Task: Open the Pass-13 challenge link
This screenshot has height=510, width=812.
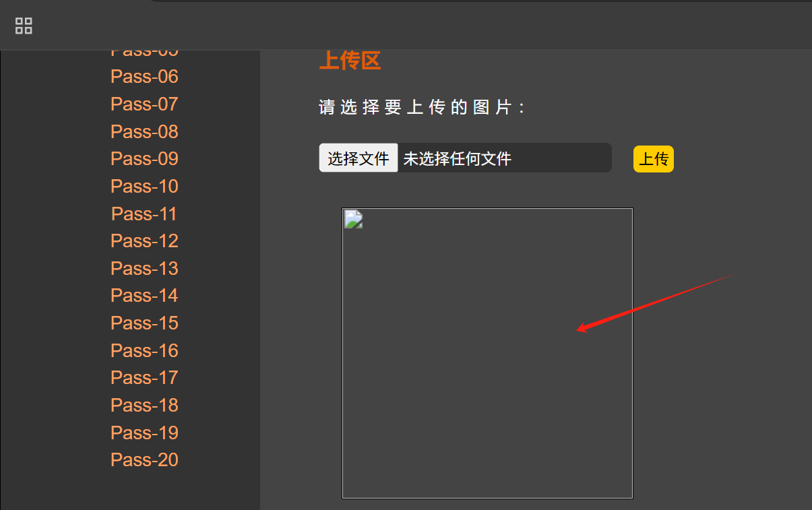Action: point(144,269)
